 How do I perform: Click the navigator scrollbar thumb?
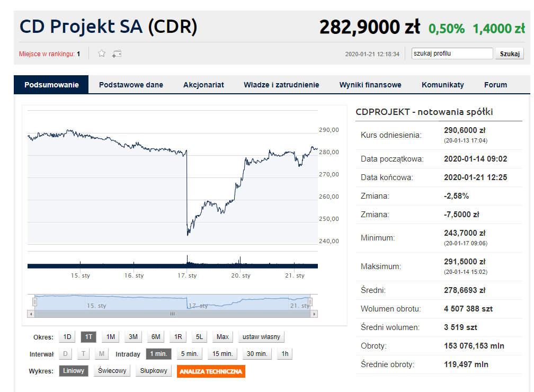172,314
